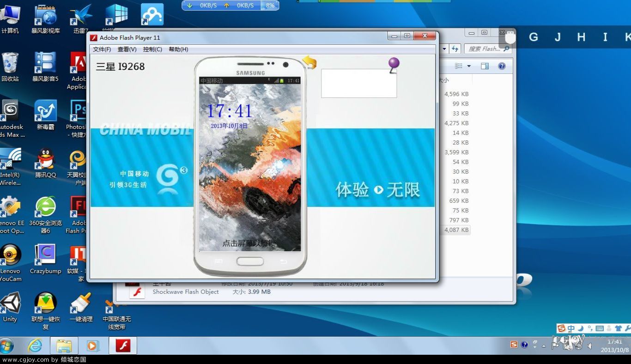Click the 体验无限 banner text

click(378, 190)
